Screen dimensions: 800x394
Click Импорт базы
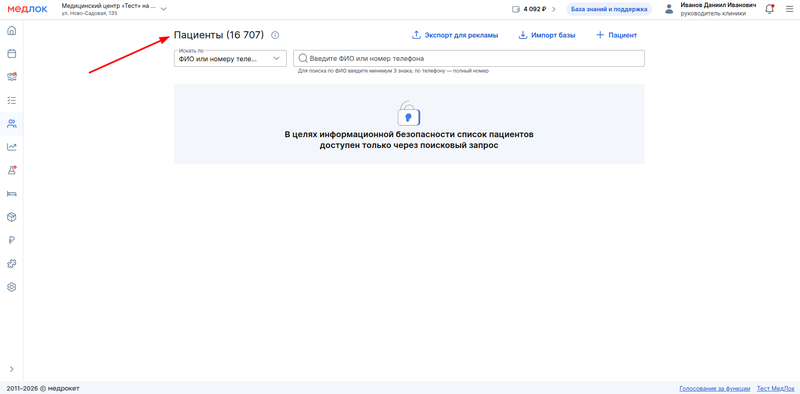coord(547,35)
